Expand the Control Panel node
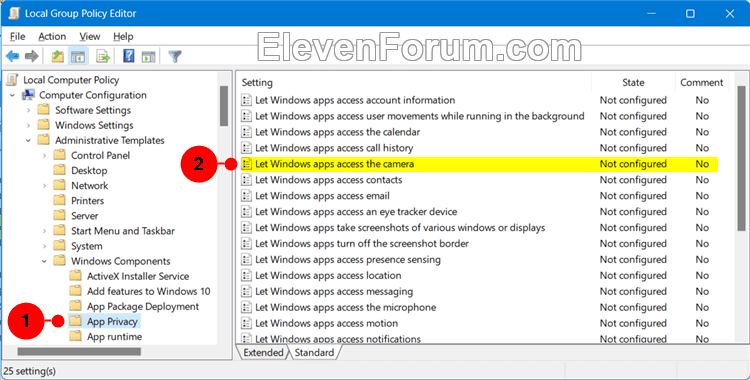Screen dimensions: 750x380 [x=44, y=156]
